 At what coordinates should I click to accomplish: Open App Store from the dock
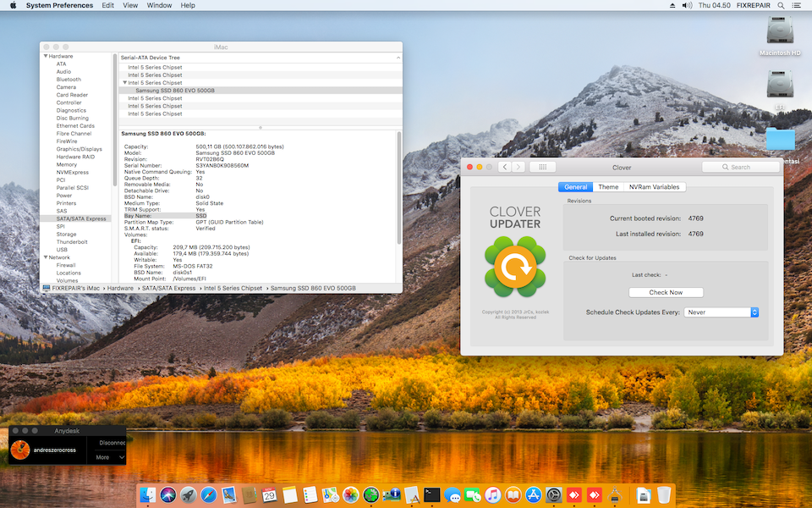pos(534,494)
